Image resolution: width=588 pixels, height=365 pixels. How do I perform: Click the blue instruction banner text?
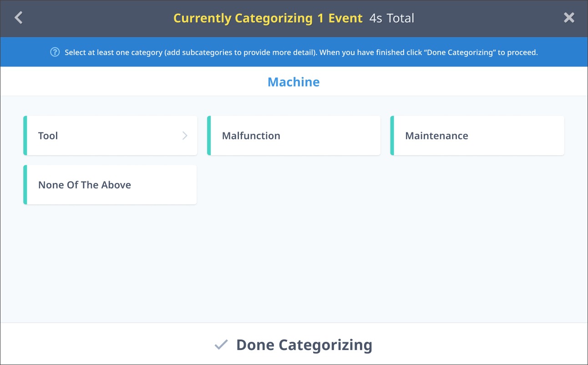point(301,52)
